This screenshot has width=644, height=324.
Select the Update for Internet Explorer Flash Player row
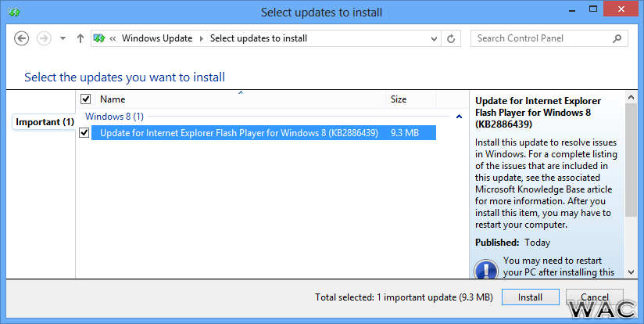point(263,133)
